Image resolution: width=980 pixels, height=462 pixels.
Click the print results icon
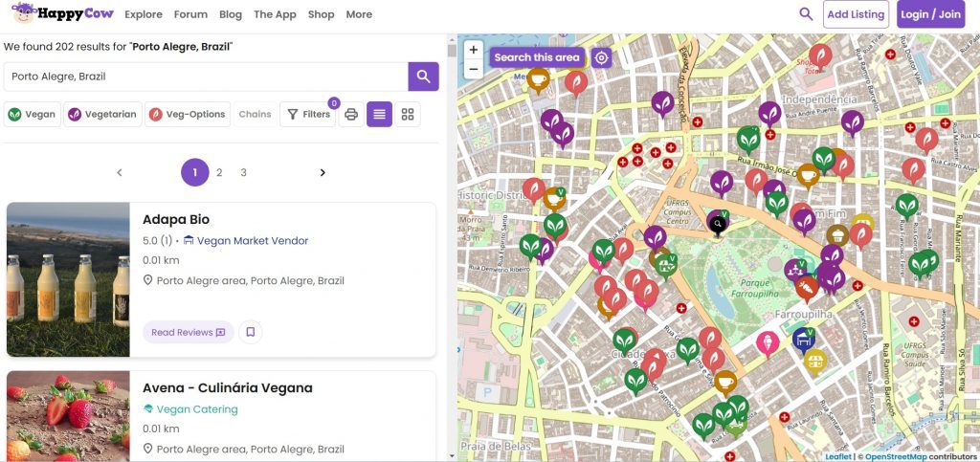(351, 114)
